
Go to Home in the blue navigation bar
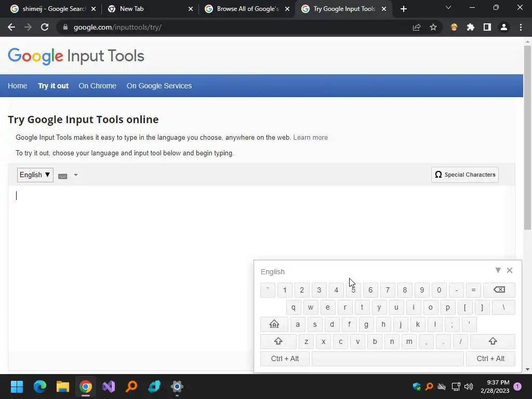point(18,86)
